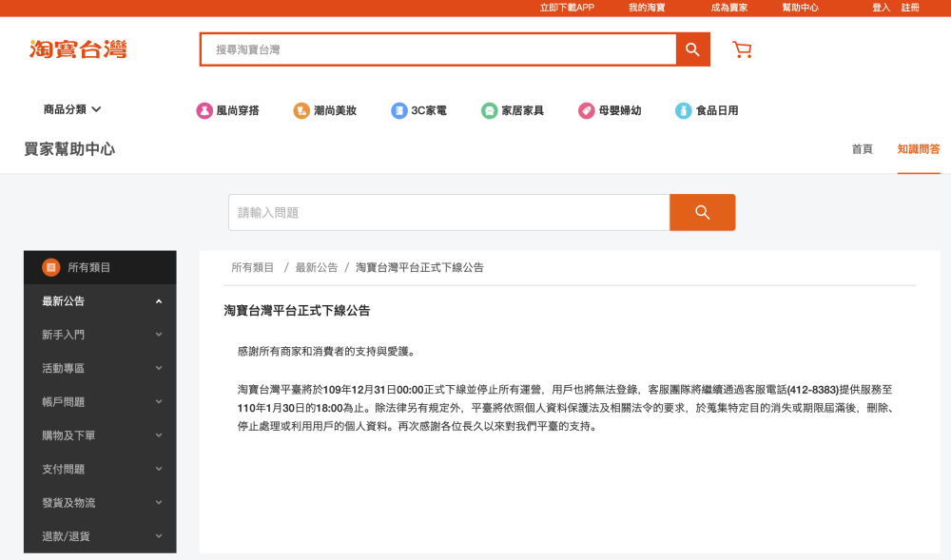
Task: Click the 3C家電 category text
Action: click(x=429, y=110)
